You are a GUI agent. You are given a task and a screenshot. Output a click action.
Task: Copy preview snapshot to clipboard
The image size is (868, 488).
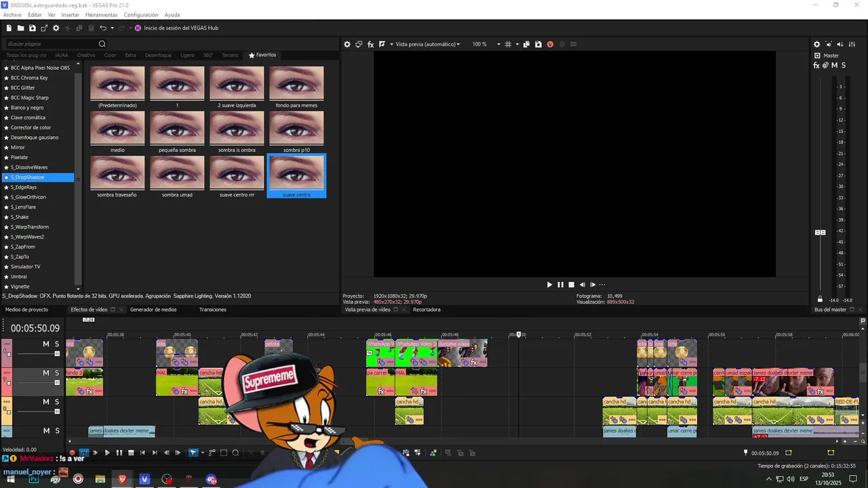(x=527, y=44)
